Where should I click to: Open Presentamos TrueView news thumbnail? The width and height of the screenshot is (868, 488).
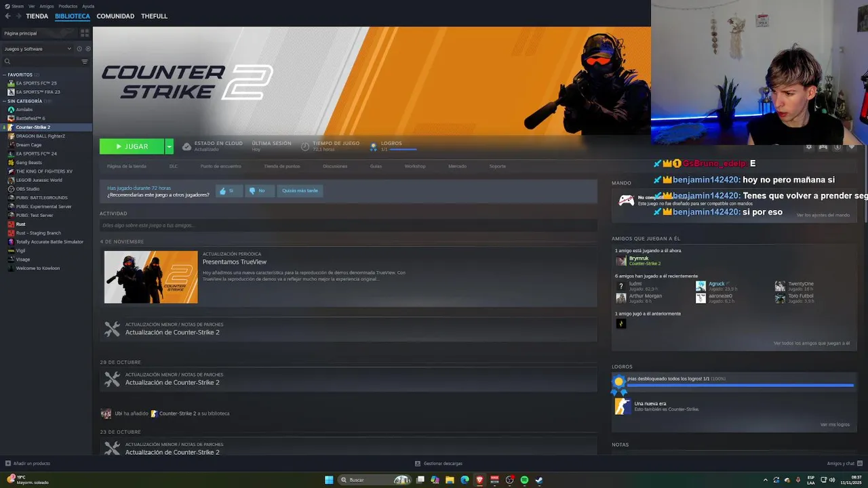click(x=151, y=277)
